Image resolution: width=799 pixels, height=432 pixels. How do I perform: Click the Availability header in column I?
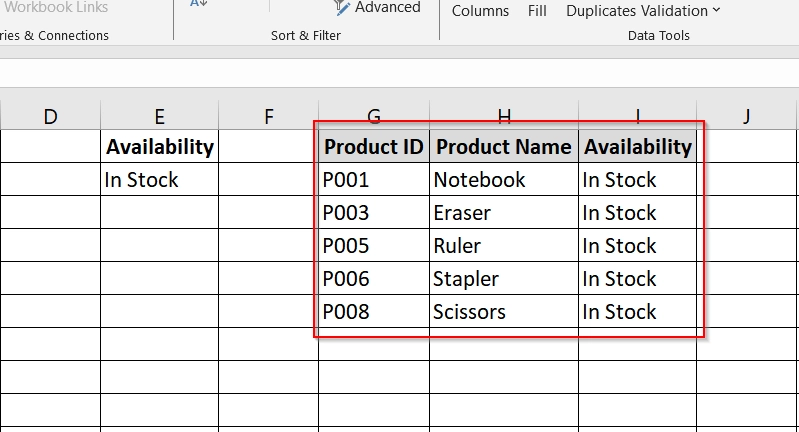[637, 146]
